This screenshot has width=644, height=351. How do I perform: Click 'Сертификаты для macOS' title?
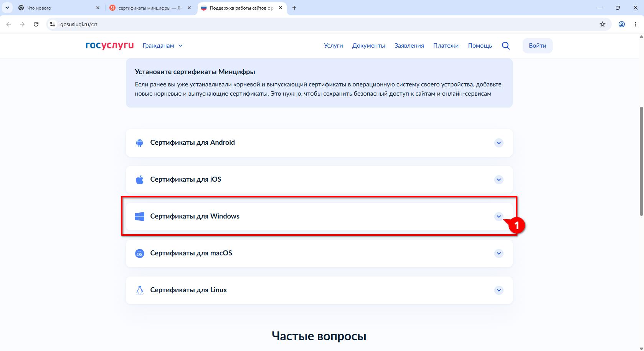coord(191,253)
